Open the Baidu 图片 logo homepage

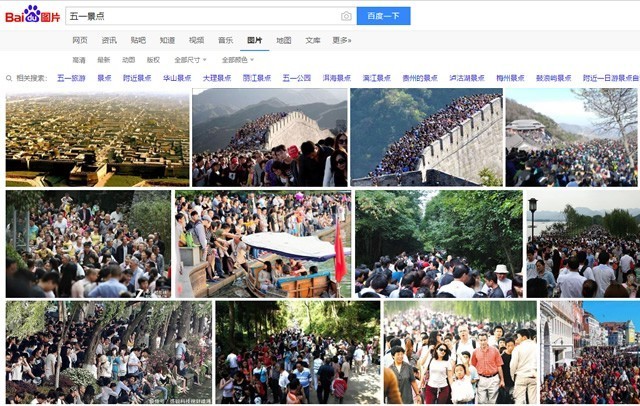(x=32, y=15)
